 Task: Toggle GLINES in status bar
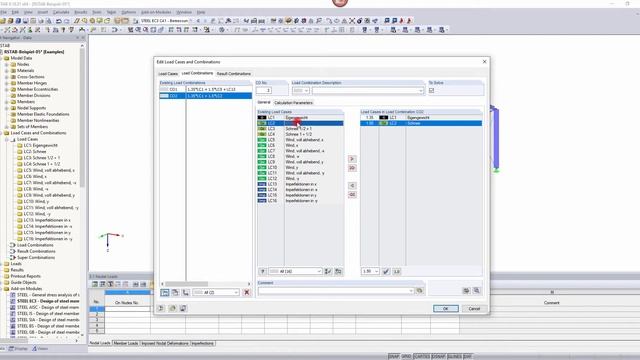pos(454,356)
